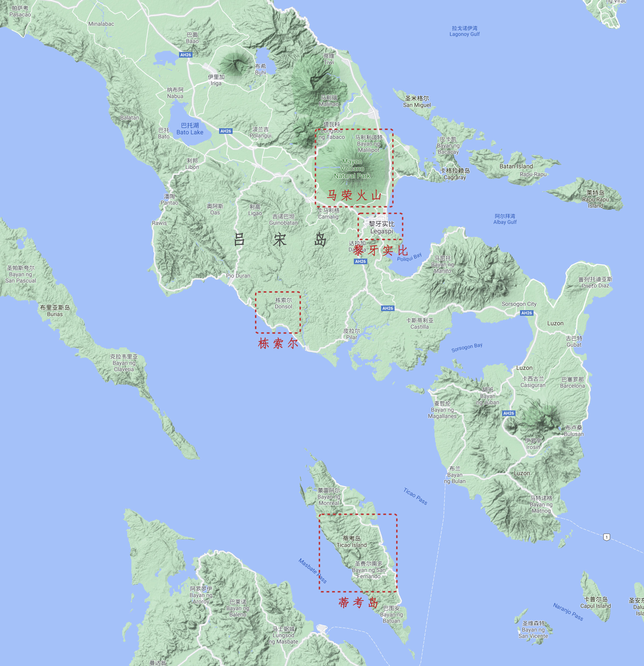
Task: Click the Donsol town label
Action: click(283, 303)
